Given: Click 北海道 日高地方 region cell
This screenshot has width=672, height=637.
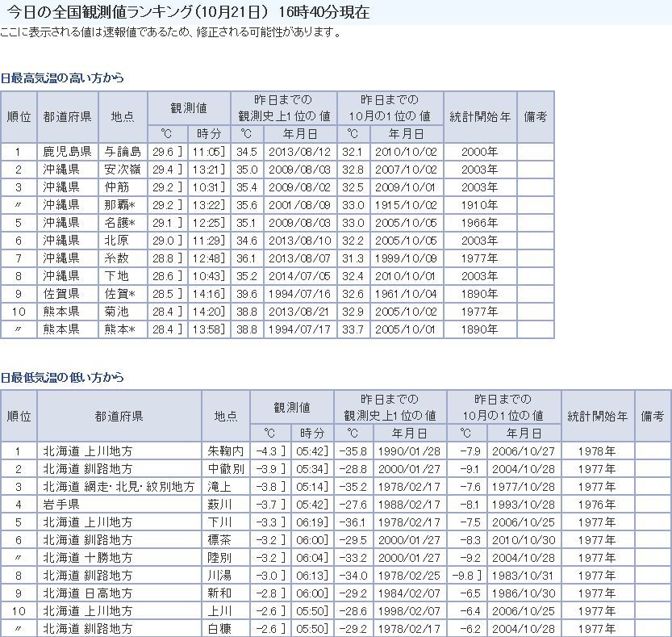Looking at the screenshot, I should [87, 593].
